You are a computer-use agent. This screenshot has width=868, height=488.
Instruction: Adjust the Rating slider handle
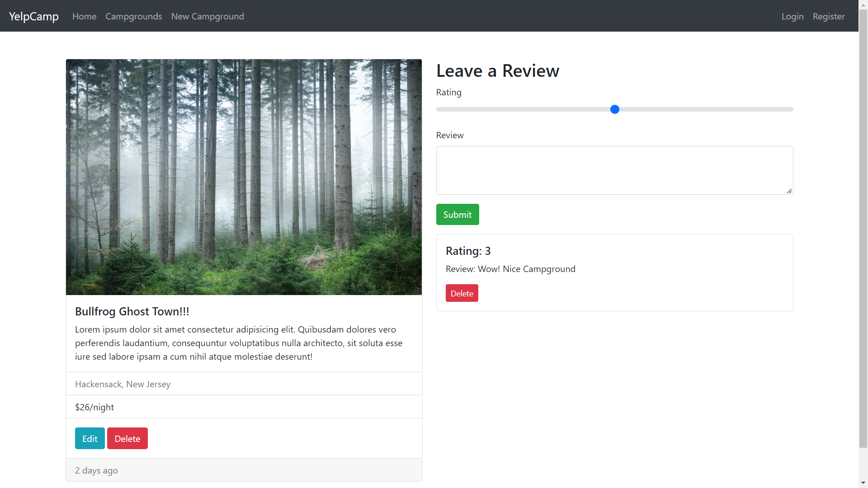point(614,109)
